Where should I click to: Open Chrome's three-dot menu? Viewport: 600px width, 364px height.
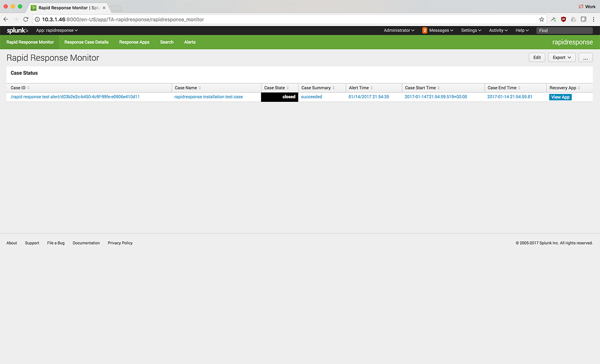click(x=593, y=19)
